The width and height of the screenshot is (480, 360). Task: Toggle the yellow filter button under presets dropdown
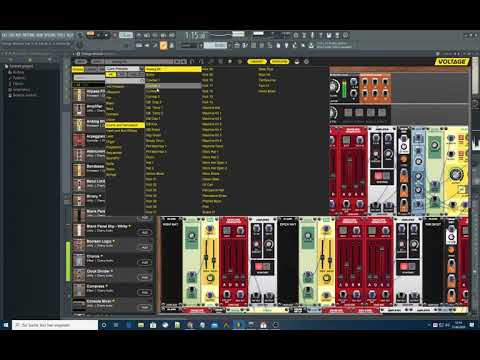pyautogui.click(x=110, y=74)
